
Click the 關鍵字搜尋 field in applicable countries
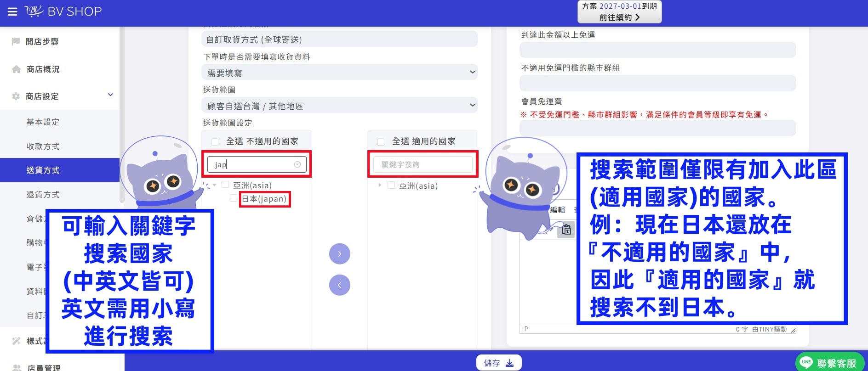coord(423,164)
